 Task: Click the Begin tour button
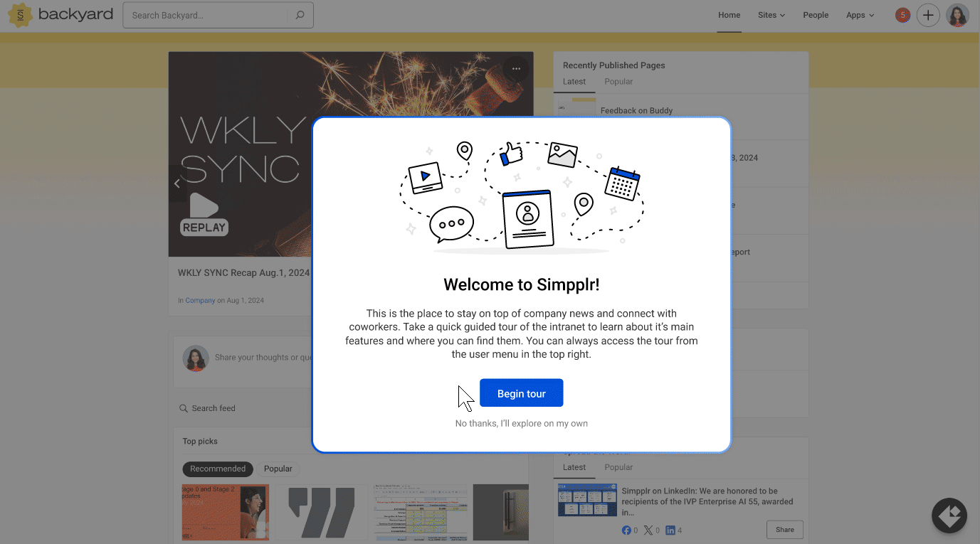click(522, 393)
